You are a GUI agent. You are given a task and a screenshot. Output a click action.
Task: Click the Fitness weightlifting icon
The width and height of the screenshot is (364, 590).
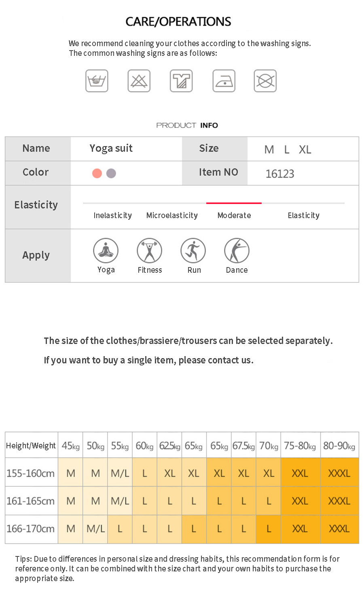pos(149,251)
